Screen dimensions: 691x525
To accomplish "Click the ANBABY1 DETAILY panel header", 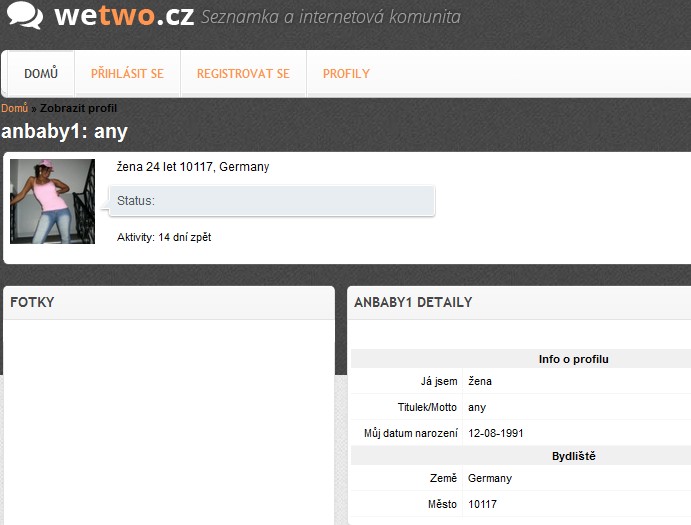I will (x=519, y=303).
